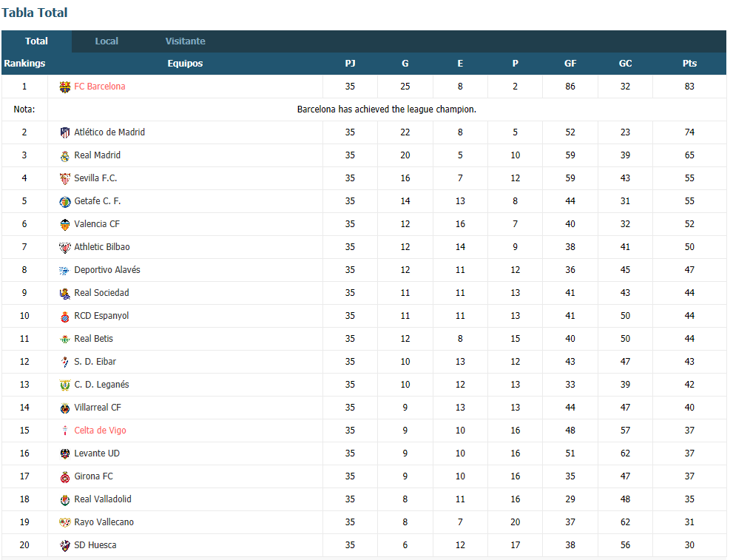Click the Sevilla F.C. crest icon
733x560 pixels.
tap(65, 178)
